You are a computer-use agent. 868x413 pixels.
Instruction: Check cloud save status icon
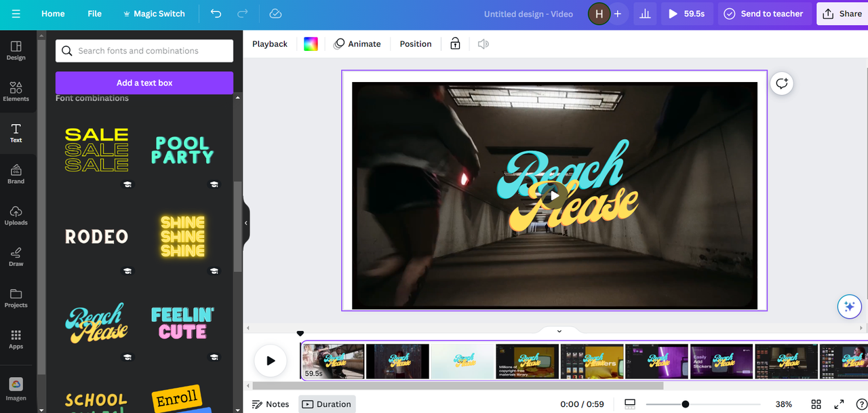point(275,14)
